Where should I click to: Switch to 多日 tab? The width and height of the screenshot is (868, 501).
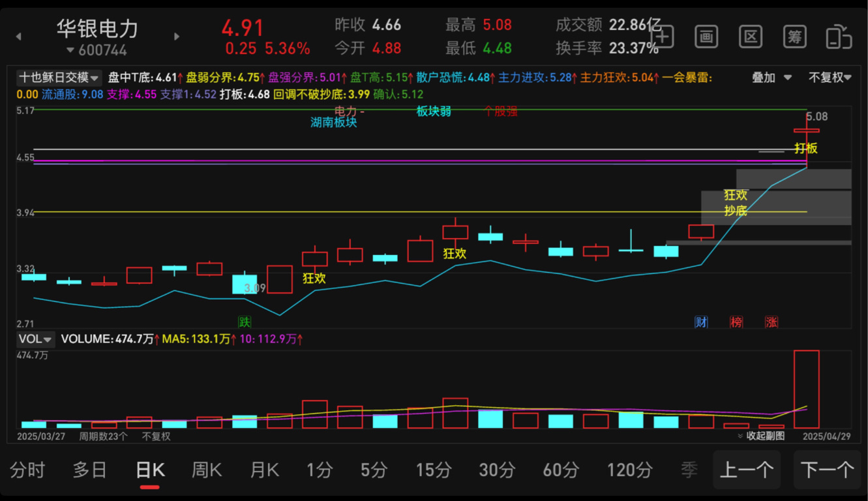pos(89,470)
